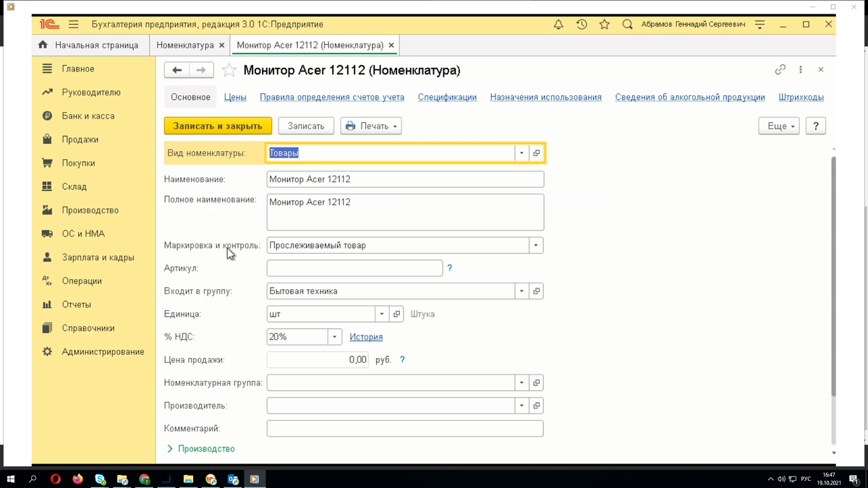Open Входит в группу dropdown arrow
Image resolution: width=868 pixels, height=488 pixels.
click(522, 291)
